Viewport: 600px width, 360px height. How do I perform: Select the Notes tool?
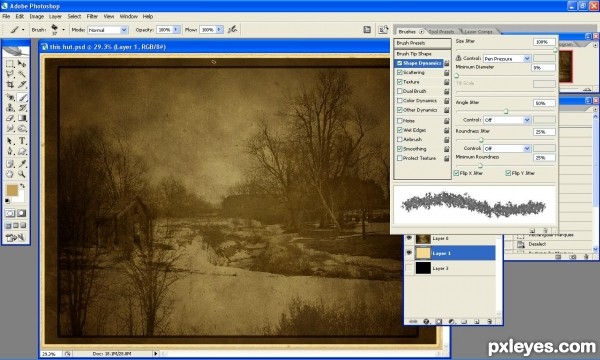10,164
